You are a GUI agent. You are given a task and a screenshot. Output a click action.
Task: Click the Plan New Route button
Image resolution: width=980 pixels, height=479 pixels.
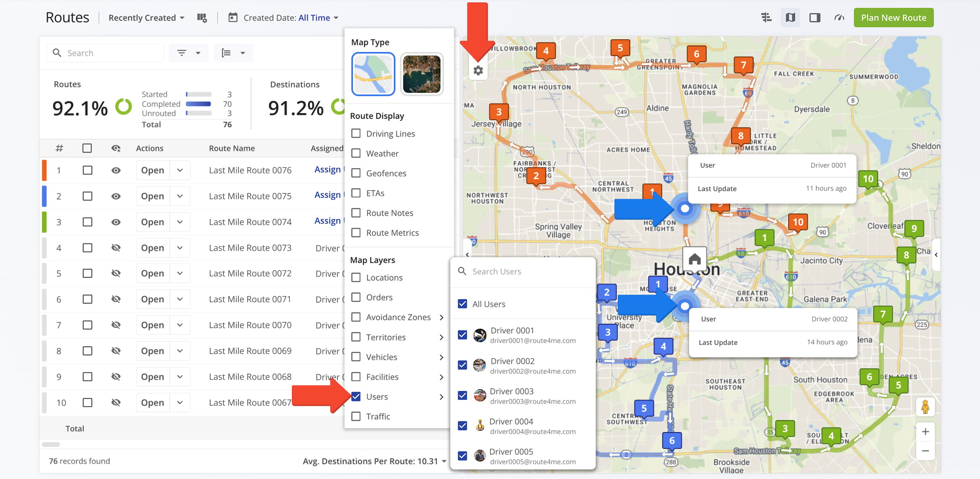coord(893,18)
